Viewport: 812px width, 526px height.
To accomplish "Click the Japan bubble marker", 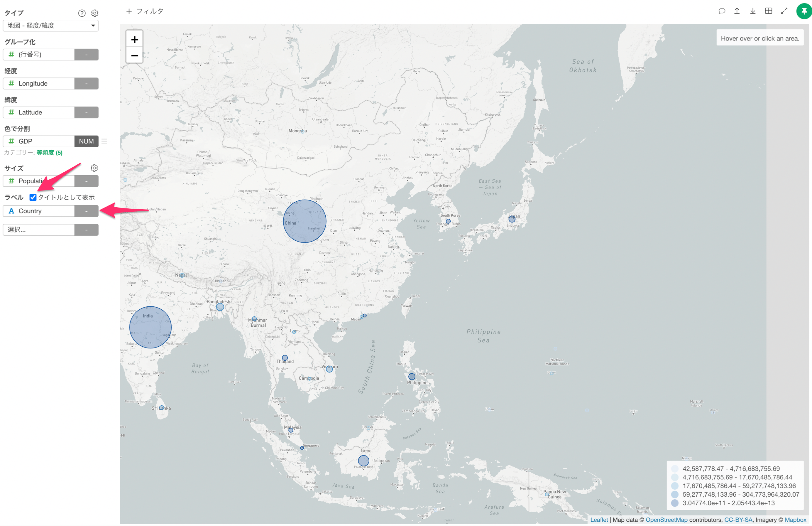I will [512, 219].
